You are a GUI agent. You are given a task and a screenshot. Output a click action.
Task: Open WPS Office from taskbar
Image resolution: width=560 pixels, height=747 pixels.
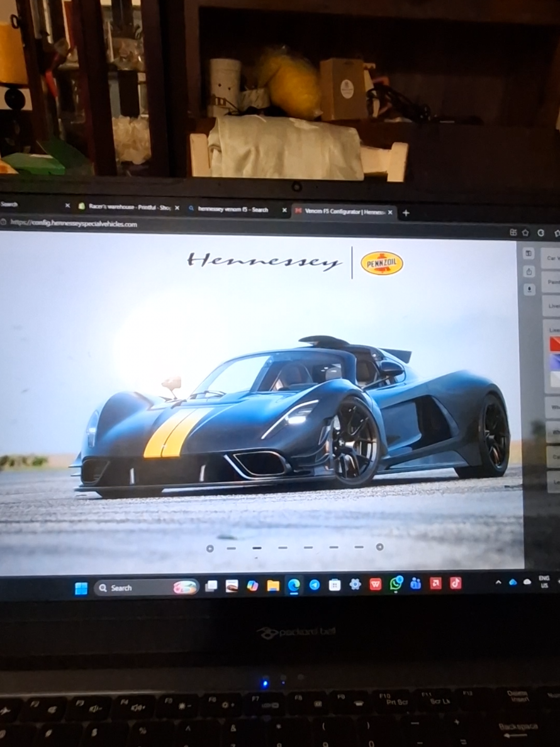pos(375,584)
